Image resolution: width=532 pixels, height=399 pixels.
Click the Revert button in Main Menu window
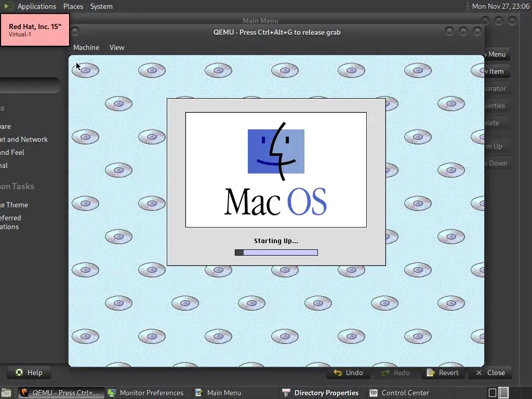443,373
